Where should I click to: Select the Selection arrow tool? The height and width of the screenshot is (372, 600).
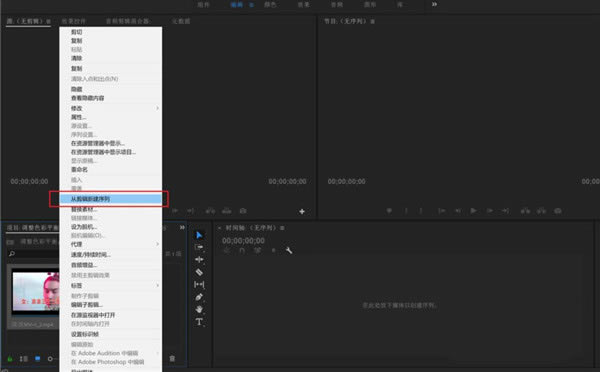tap(199, 235)
